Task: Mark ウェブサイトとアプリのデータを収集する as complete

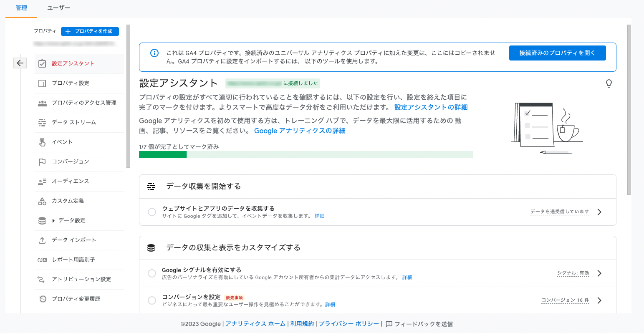Action: pyautogui.click(x=152, y=212)
